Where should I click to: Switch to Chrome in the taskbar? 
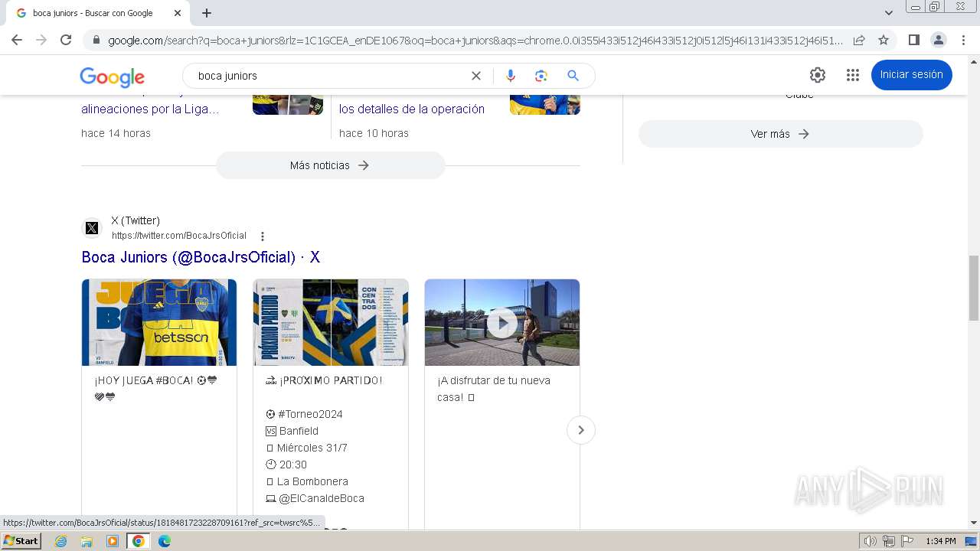139,541
